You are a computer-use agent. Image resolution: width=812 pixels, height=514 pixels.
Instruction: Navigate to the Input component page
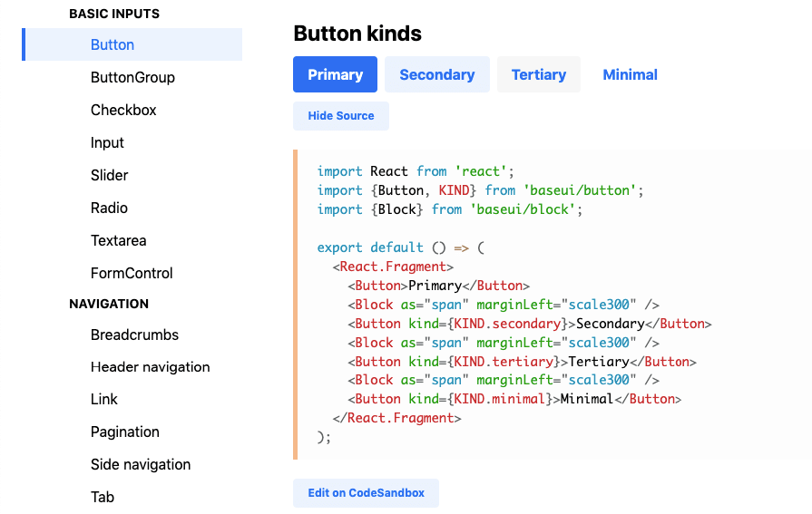tap(107, 142)
